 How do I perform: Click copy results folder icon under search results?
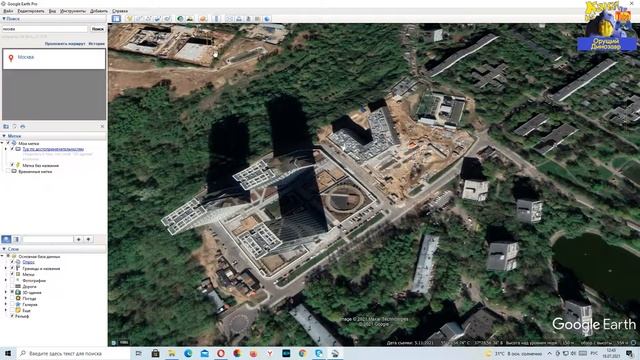click(6, 127)
